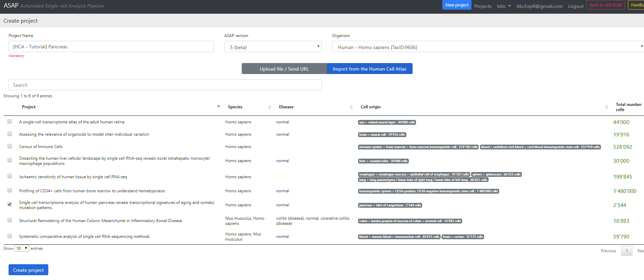Switch to Upload file / Send URL tab
The image size is (644, 280).
point(284,69)
